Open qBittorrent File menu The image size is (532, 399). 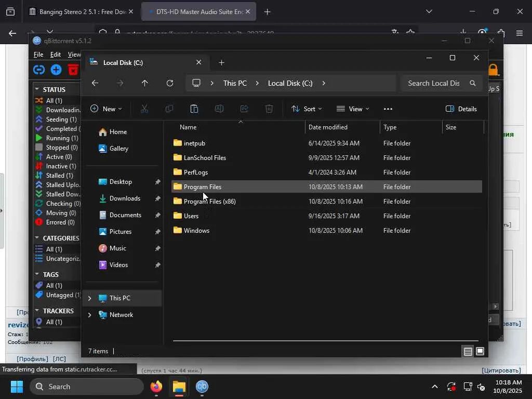coord(38,54)
